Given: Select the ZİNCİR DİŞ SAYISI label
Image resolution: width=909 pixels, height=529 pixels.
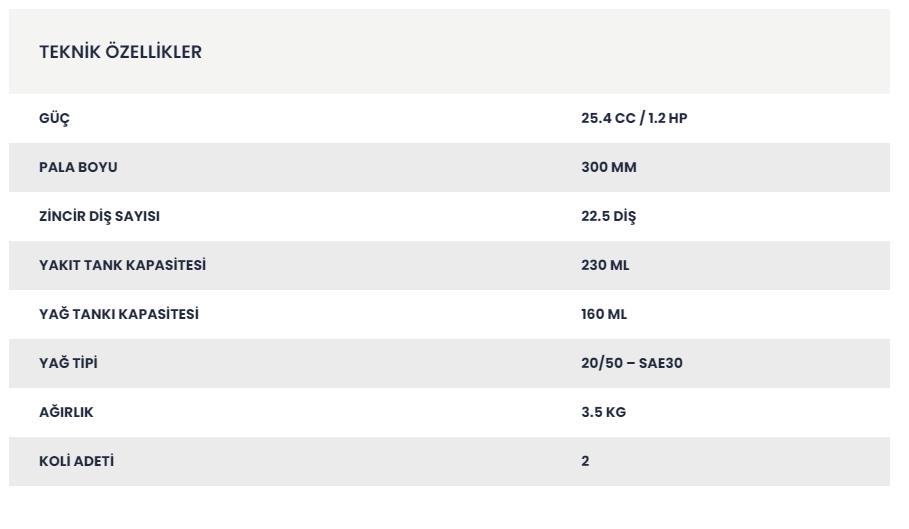Looking at the screenshot, I should [x=99, y=216].
